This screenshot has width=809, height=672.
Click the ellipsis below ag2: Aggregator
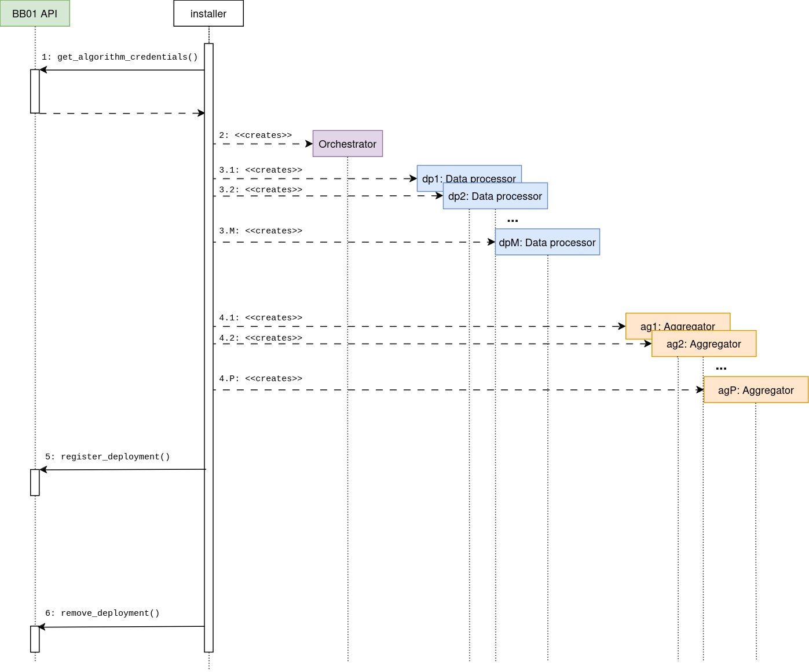(x=721, y=368)
